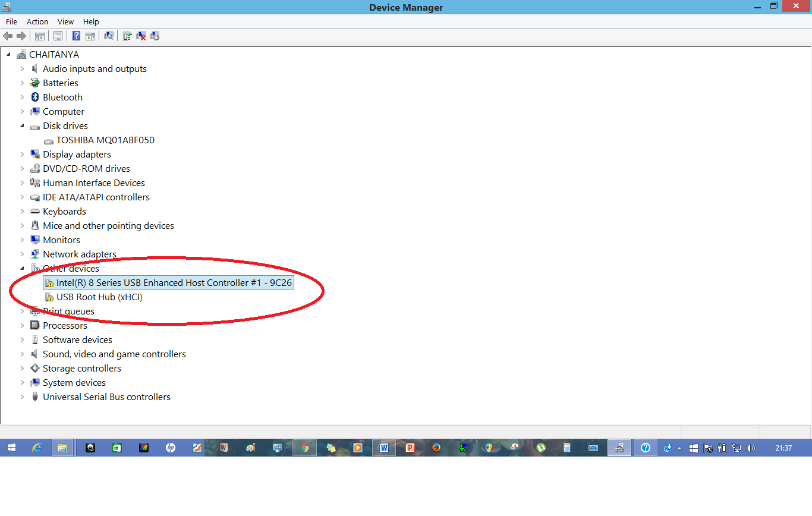Expand the Monitors category

coord(23,240)
